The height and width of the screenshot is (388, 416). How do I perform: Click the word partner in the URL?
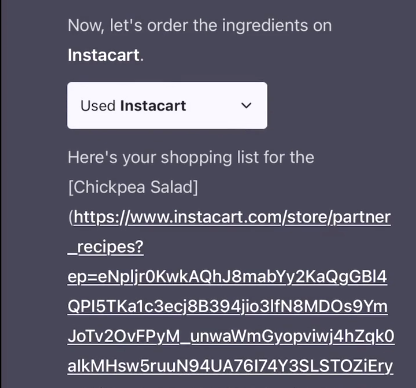click(362, 217)
